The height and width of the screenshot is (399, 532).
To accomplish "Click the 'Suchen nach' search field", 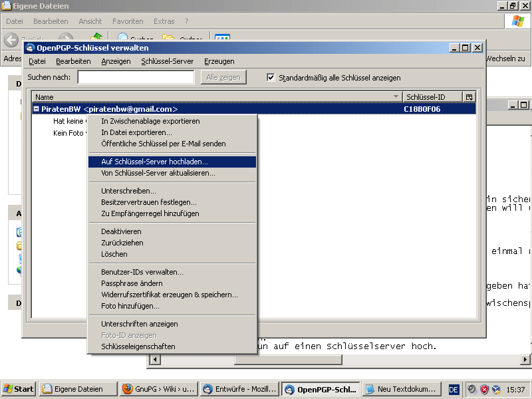I will click(x=136, y=77).
